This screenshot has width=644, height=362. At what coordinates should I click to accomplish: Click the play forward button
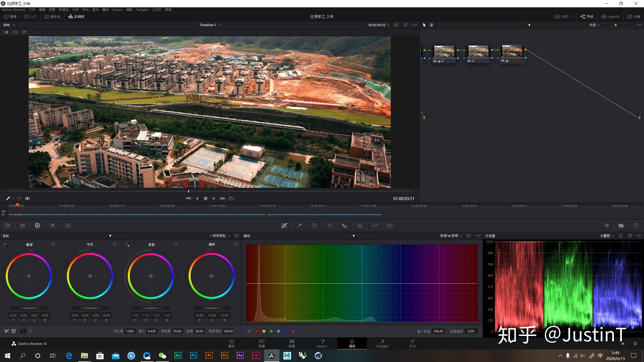click(x=214, y=198)
